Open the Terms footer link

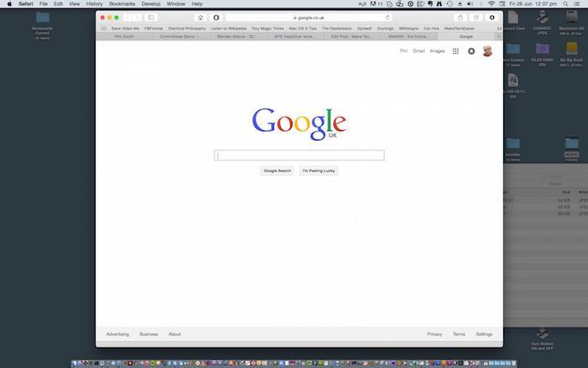[459, 334]
